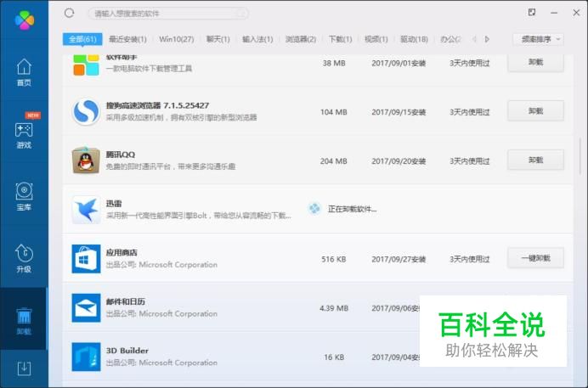
Task: Click the spinning uninstall progress icon for Xunlei
Action: pos(314,209)
